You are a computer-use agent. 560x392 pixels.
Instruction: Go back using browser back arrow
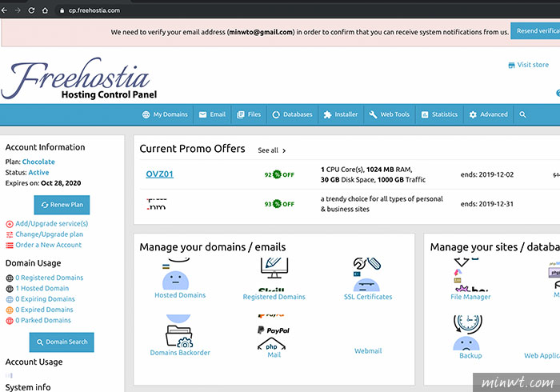pyautogui.click(x=4, y=10)
